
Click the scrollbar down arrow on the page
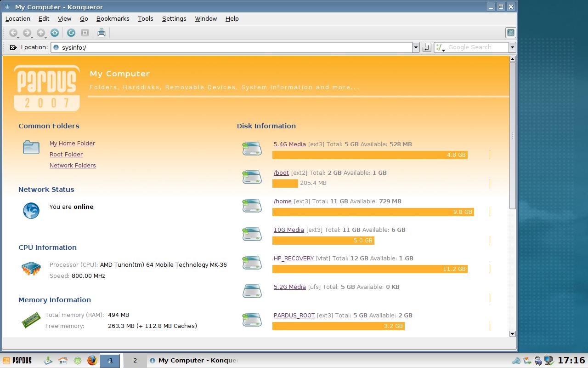[x=513, y=334]
